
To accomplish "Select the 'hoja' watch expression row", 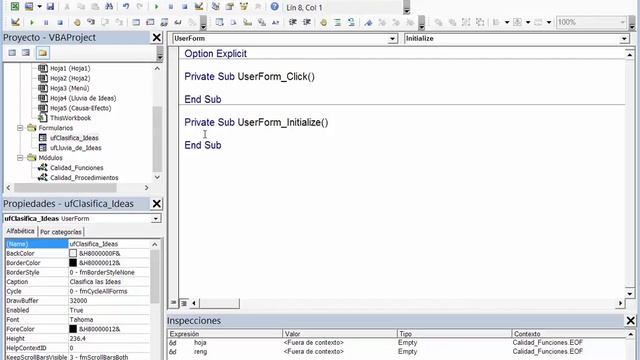I will 396,342.
